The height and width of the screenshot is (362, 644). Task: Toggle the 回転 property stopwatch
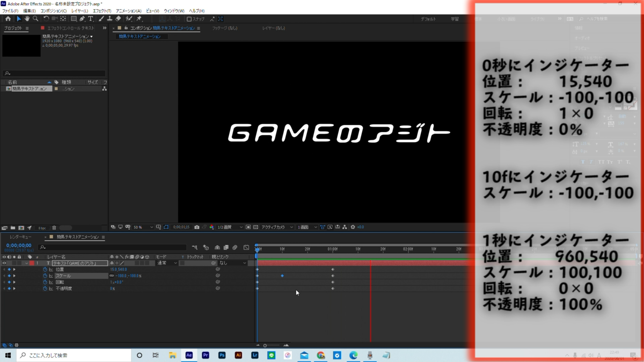coord(45,282)
